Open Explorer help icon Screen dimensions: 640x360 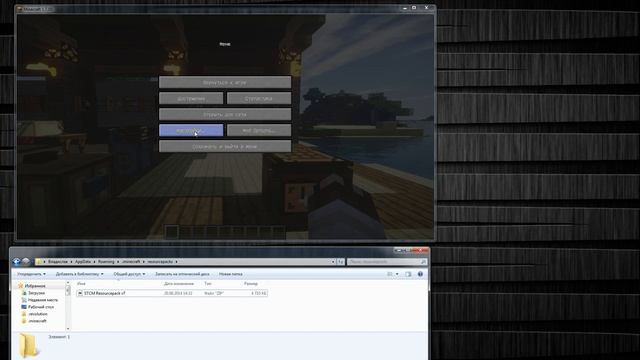click(420, 274)
